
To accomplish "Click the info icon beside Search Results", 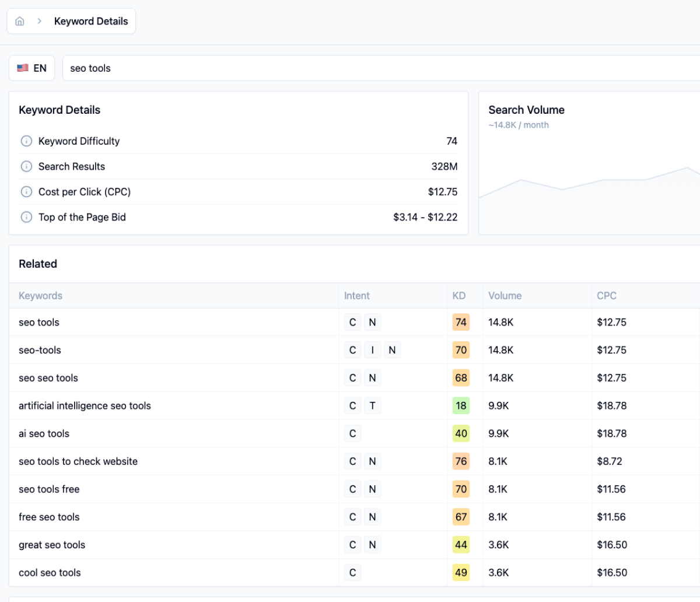I will 26,166.
